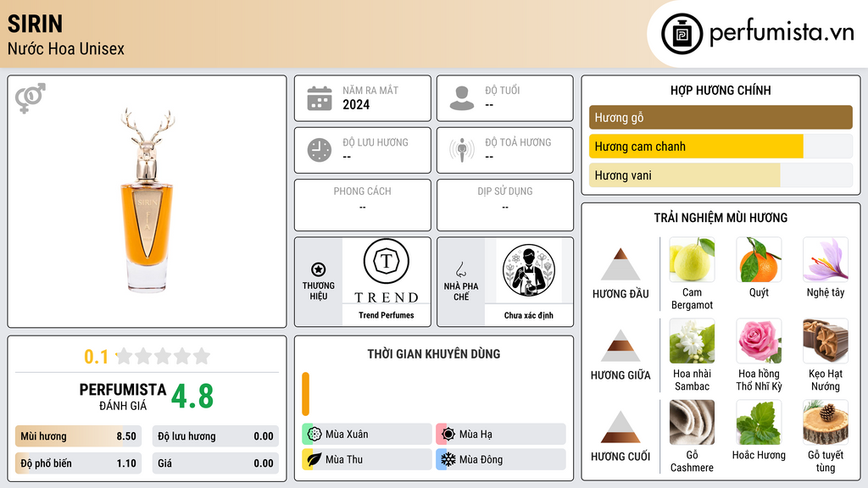Screen dimensions: 868x488
Task: Click the leaf icon for Mùa Thu
Action: point(314,459)
